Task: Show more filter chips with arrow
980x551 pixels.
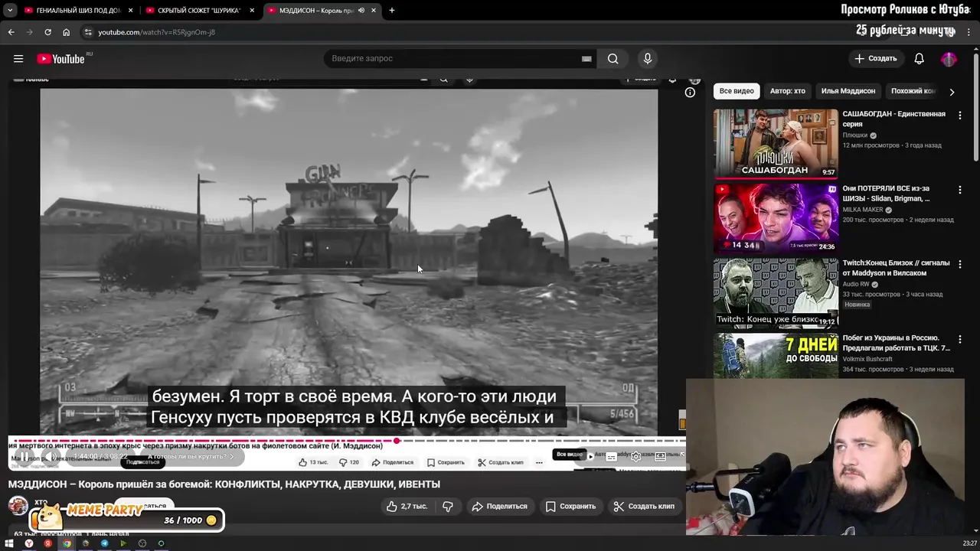Action: 952,92
